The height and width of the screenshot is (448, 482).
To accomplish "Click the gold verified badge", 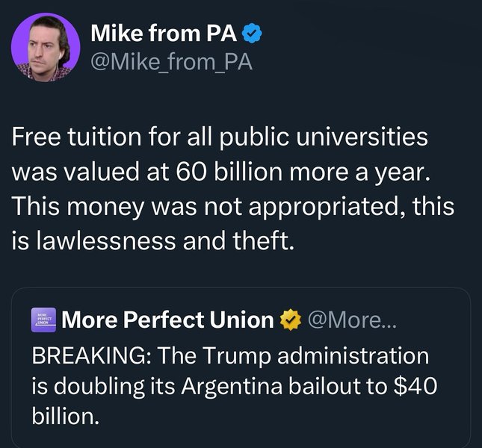I will 289,321.
